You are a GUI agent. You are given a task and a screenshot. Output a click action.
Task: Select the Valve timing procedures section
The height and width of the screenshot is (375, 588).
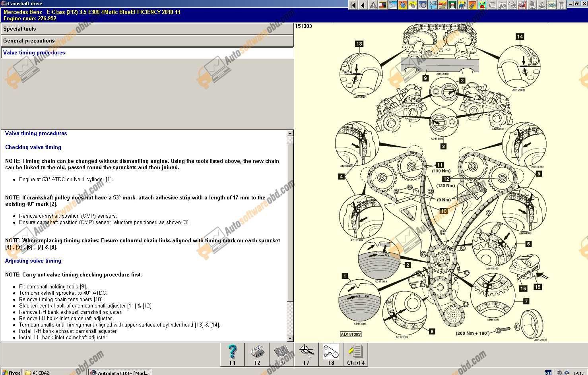(147, 52)
